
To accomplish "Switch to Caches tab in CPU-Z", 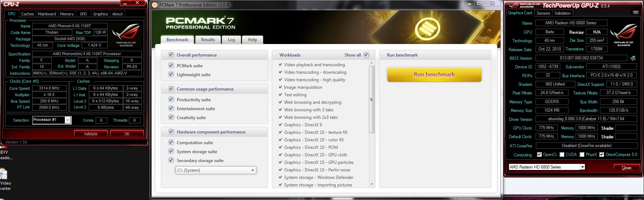I will click(x=28, y=14).
